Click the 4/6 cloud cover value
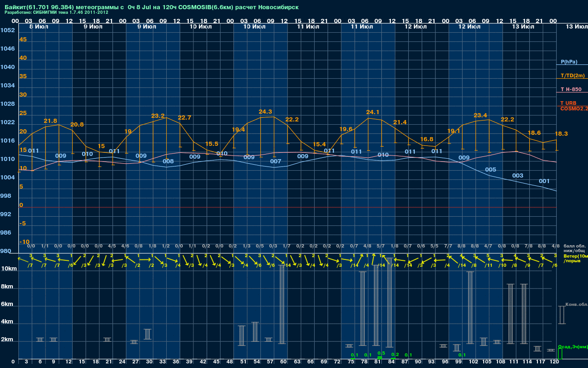 tap(125, 246)
